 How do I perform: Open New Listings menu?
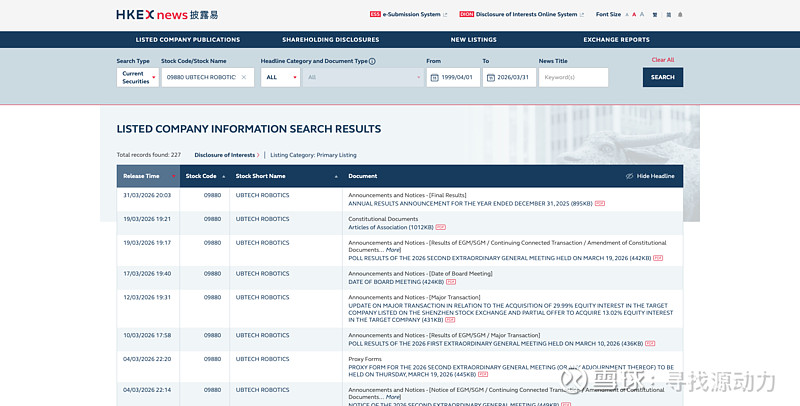[x=473, y=40]
